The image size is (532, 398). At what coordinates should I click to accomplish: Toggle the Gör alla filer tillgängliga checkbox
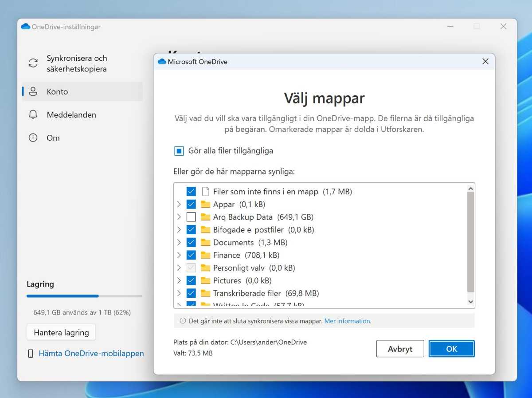coord(179,151)
